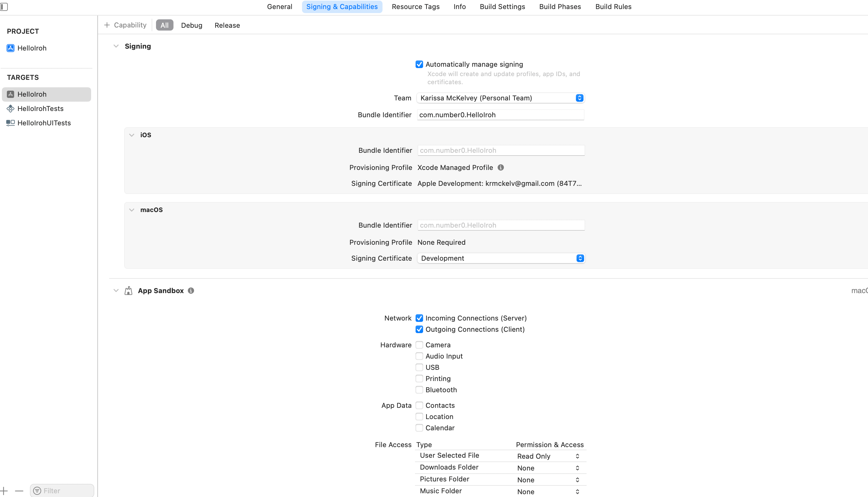Select the HelloIrohTests target
Image resolution: width=868 pixels, height=497 pixels.
tap(46, 109)
